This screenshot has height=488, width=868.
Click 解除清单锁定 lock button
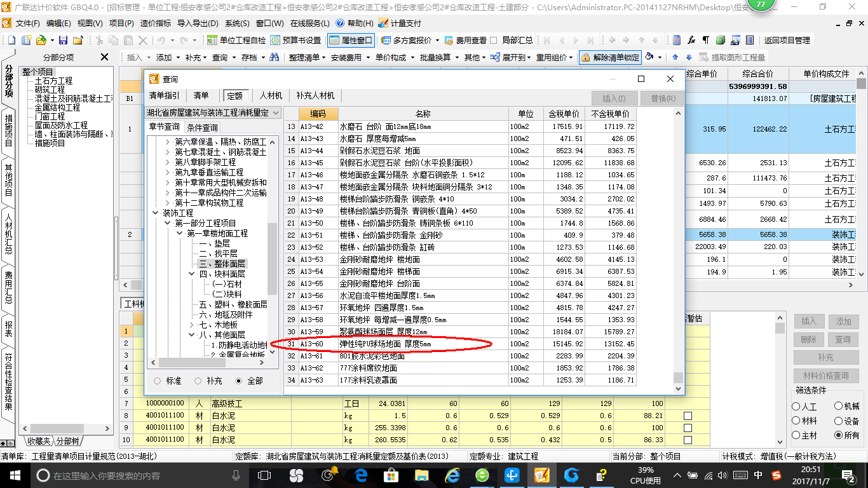(609, 57)
